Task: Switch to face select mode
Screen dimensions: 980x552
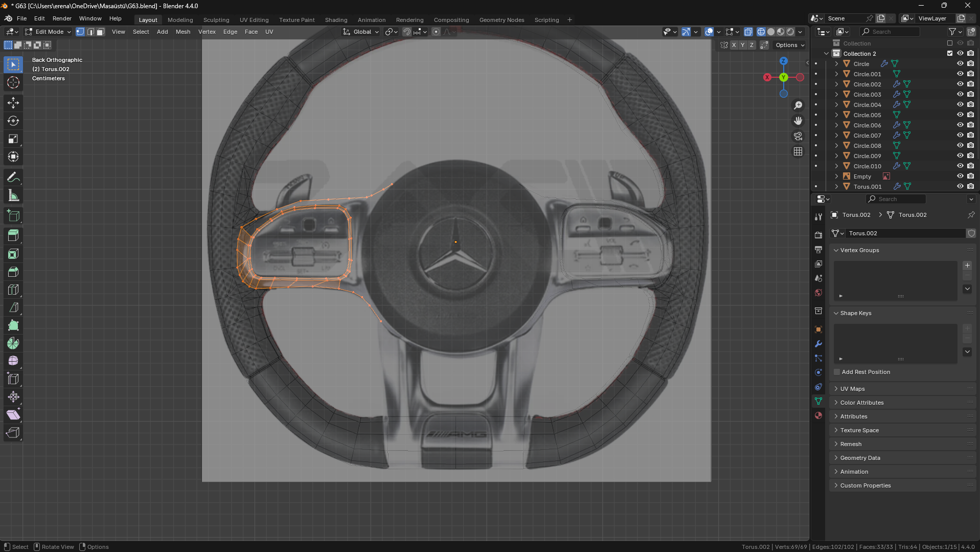Action: pos(101,32)
